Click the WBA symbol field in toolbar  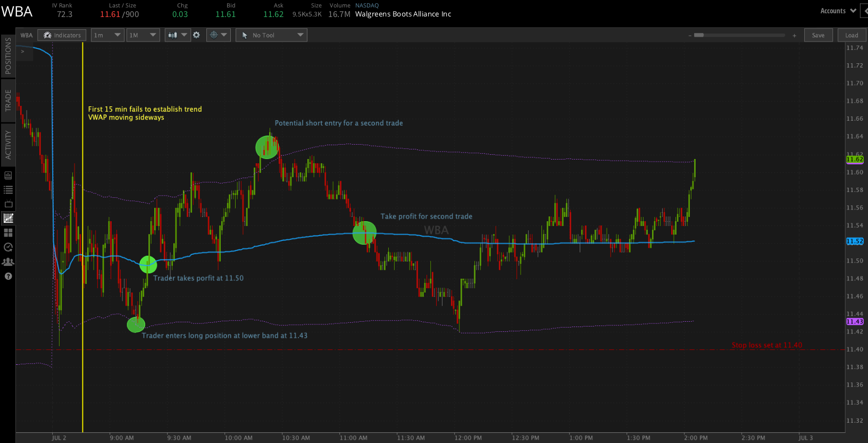click(x=27, y=35)
